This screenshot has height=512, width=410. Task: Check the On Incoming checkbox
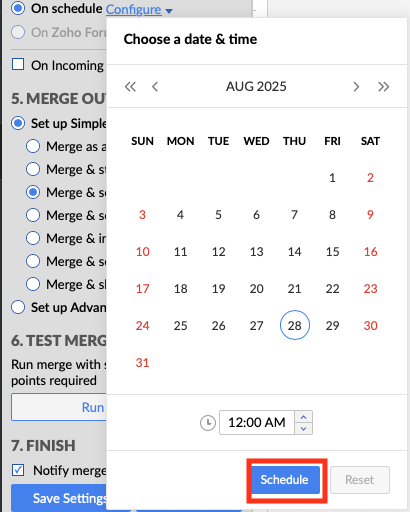coord(18,64)
